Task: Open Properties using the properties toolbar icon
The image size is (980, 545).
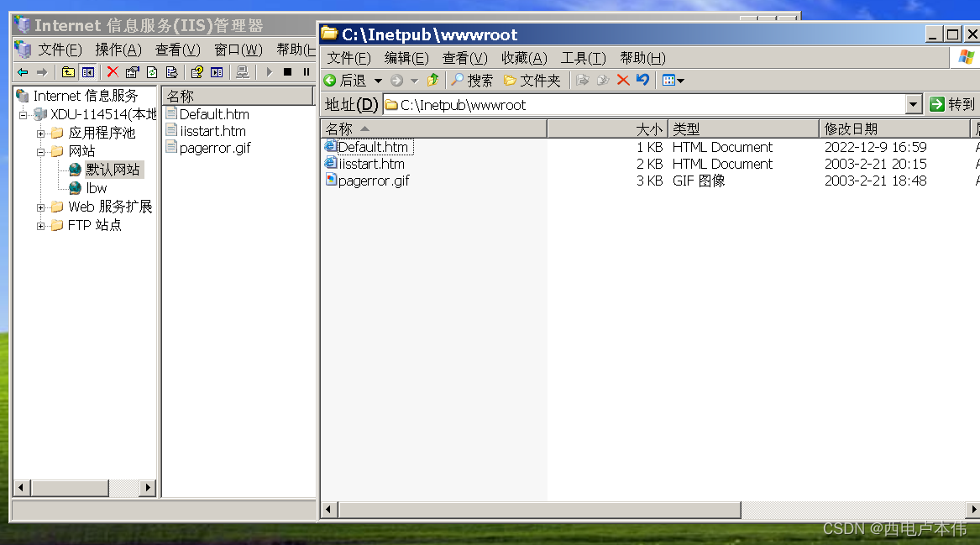Action: point(131,71)
